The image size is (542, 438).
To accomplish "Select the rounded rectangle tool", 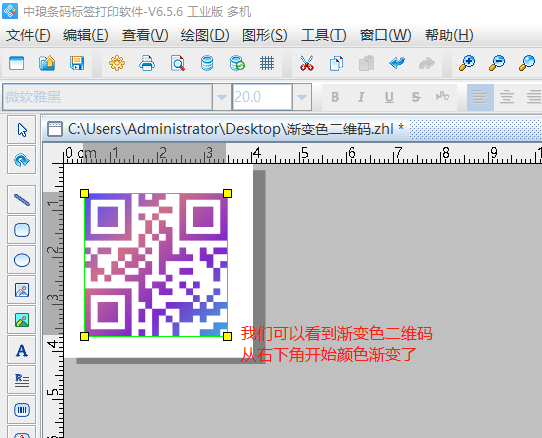I will tap(22, 230).
